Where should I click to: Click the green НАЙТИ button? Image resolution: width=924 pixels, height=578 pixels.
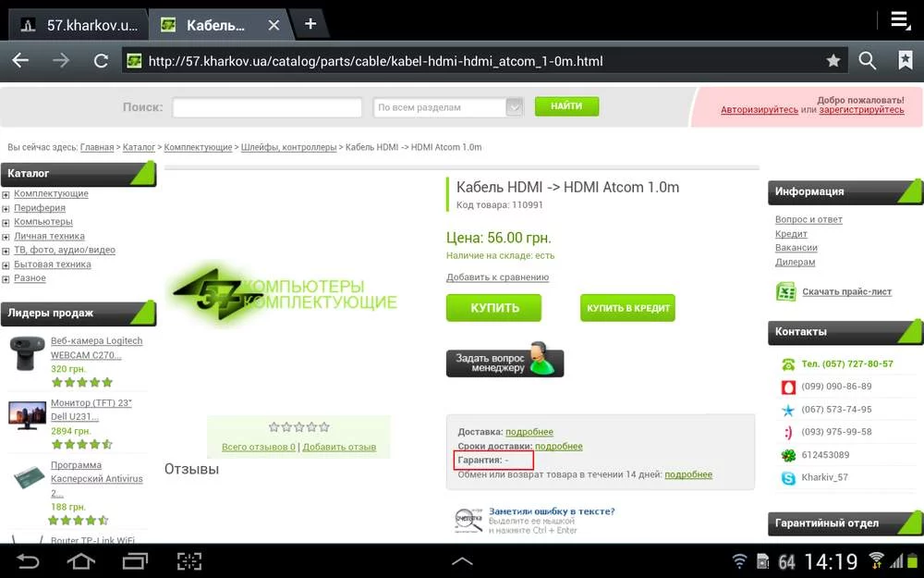566,106
